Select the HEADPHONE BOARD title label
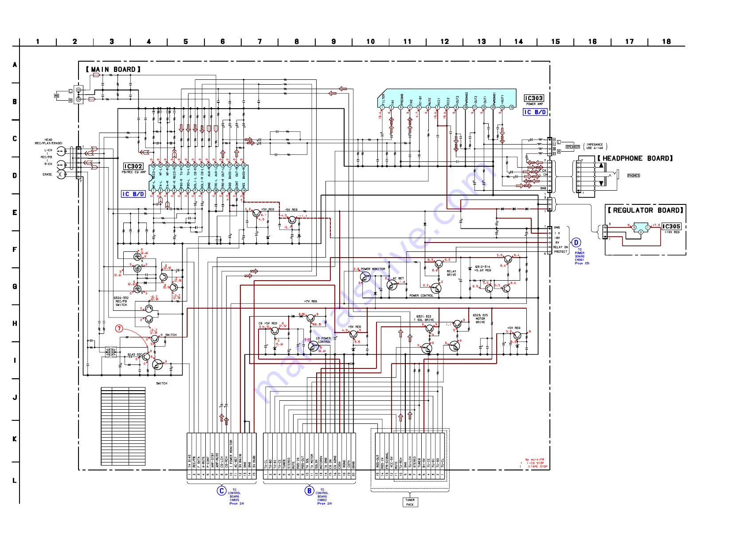The width and height of the screenshot is (745, 560). [x=635, y=158]
